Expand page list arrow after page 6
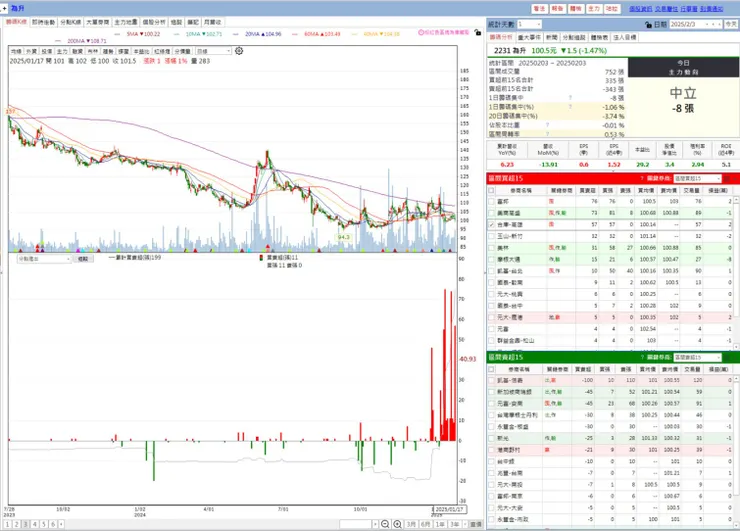The image size is (740, 531). coord(61,524)
